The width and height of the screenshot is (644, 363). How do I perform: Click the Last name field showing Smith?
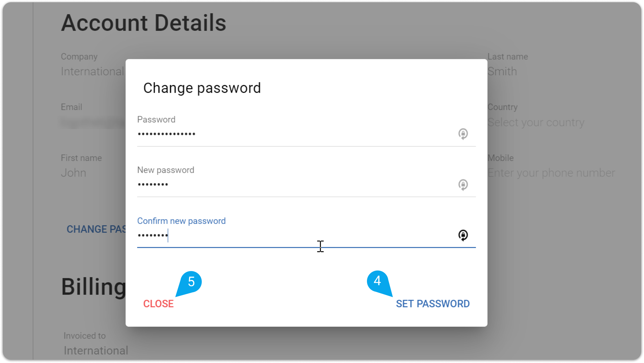(x=502, y=71)
